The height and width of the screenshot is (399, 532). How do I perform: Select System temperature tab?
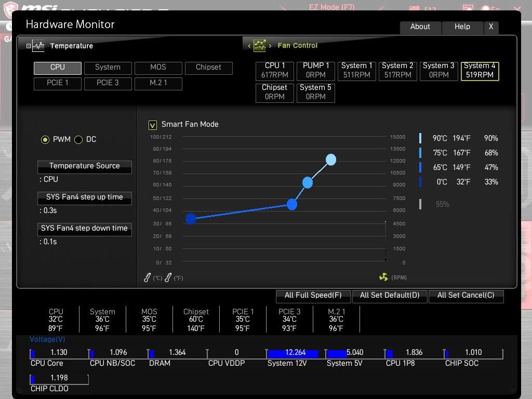tap(108, 68)
